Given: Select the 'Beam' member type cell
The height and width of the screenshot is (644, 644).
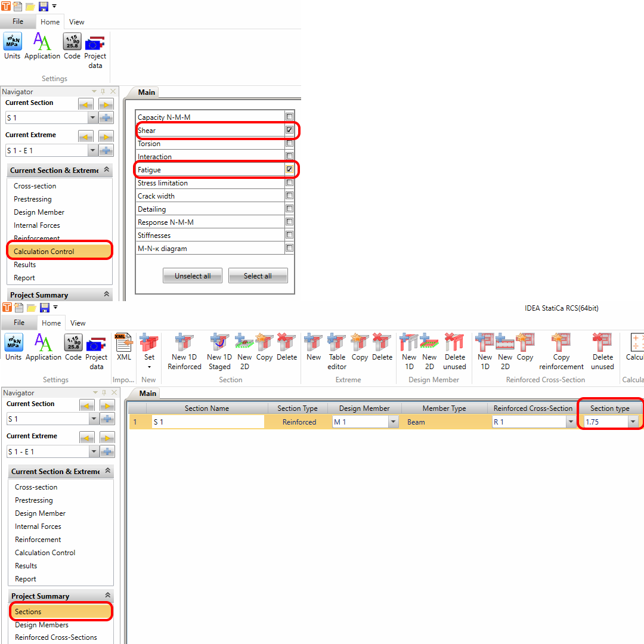Looking at the screenshot, I should tap(444, 422).
